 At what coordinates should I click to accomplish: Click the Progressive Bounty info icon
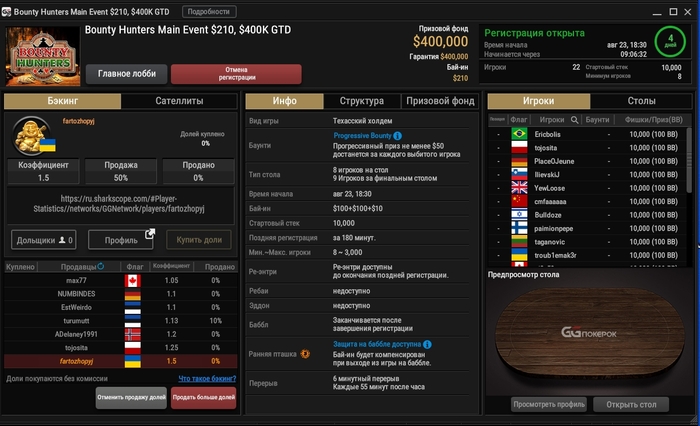[397, 136]
